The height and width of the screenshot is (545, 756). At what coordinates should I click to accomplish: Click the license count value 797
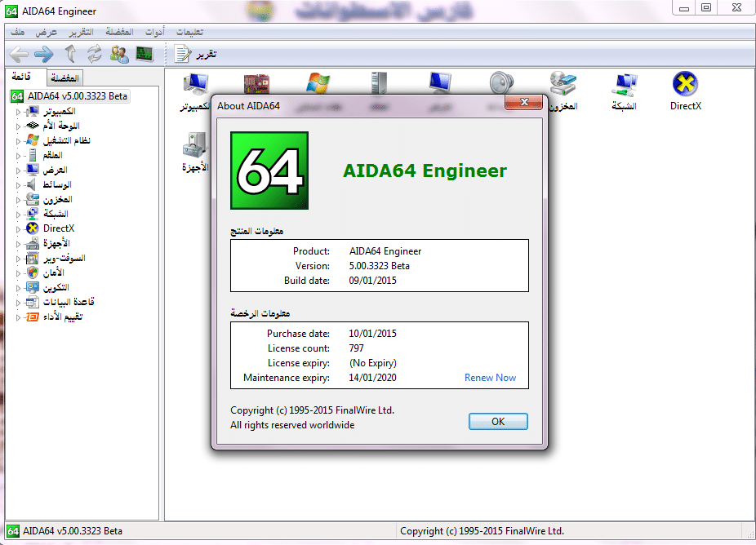coord(356,348)
